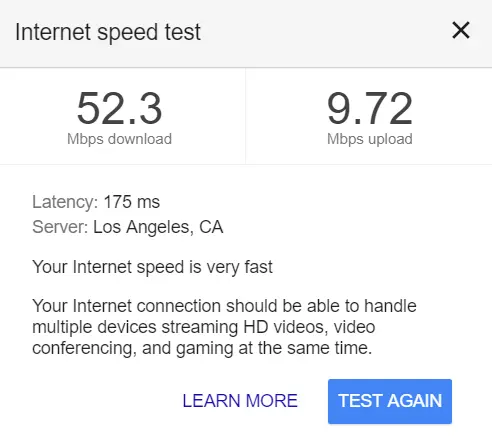Click the Mbps upload label

(370, 139)
